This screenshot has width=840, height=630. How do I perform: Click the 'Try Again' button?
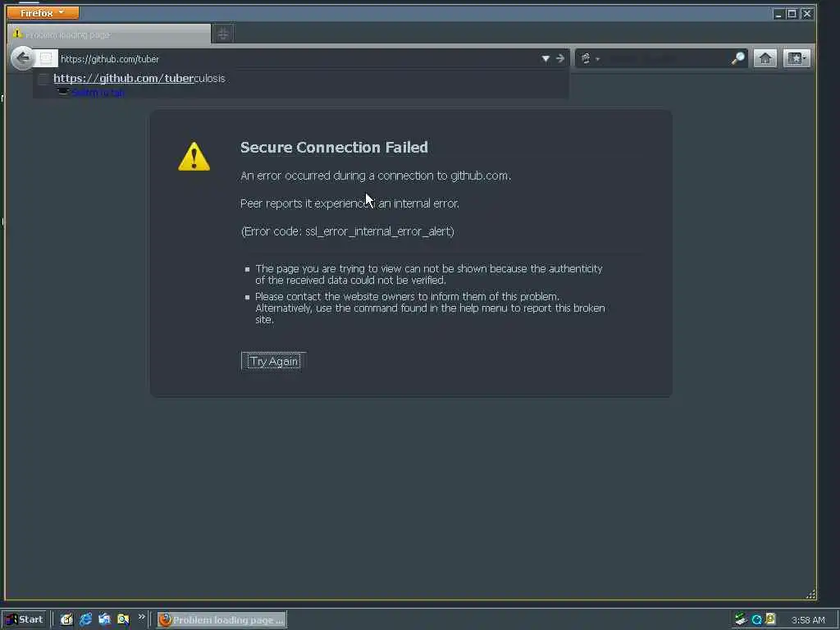pos(273,362)
